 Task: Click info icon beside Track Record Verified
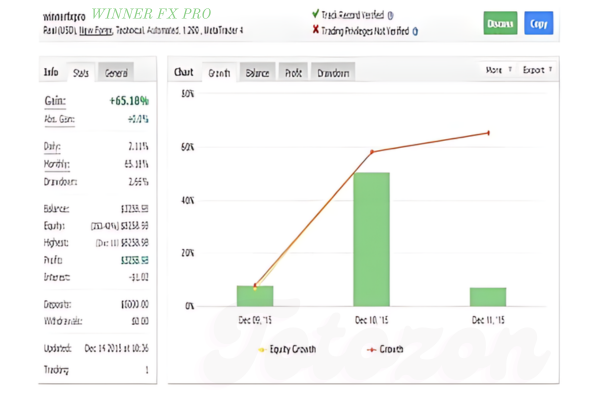[390, 16]
